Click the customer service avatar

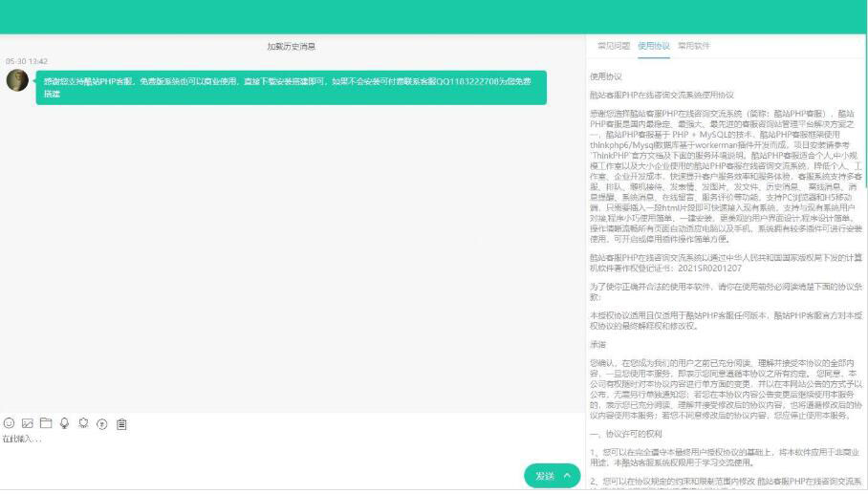17,80
